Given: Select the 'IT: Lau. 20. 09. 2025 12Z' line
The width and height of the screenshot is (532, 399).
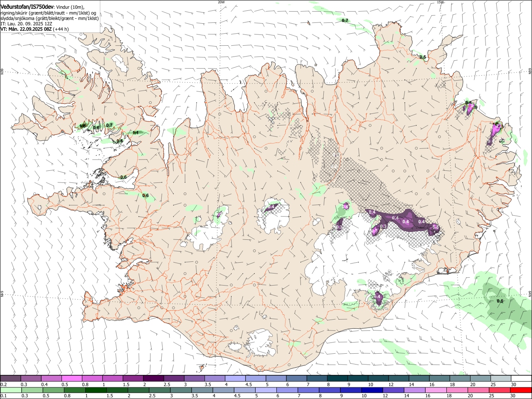Looking at the screenshot, I should pos(26,24).
